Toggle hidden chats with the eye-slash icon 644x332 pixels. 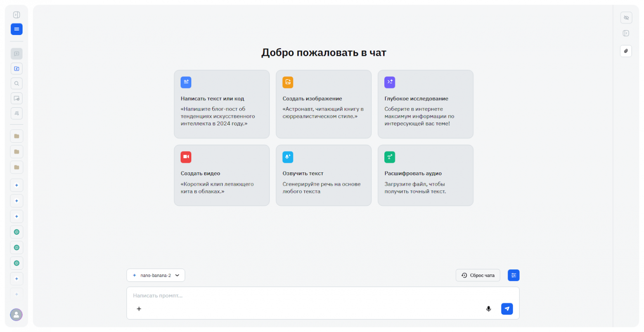[626, 18]
